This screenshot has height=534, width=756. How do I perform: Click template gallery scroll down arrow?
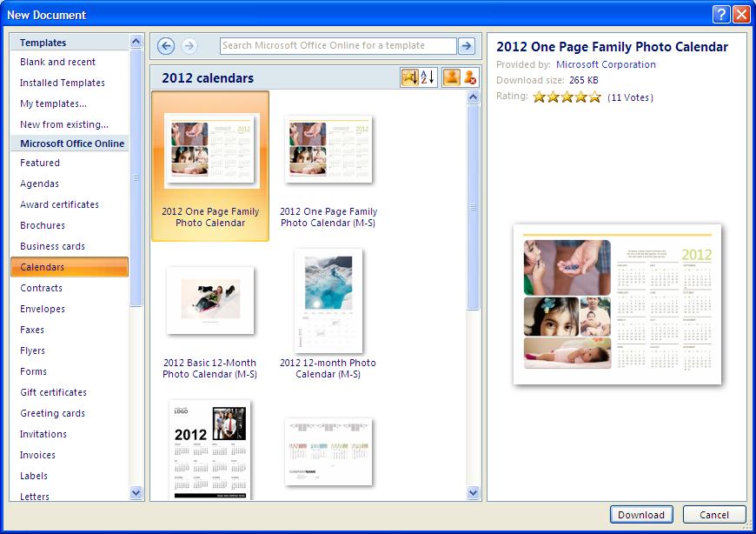click(474, 492)
